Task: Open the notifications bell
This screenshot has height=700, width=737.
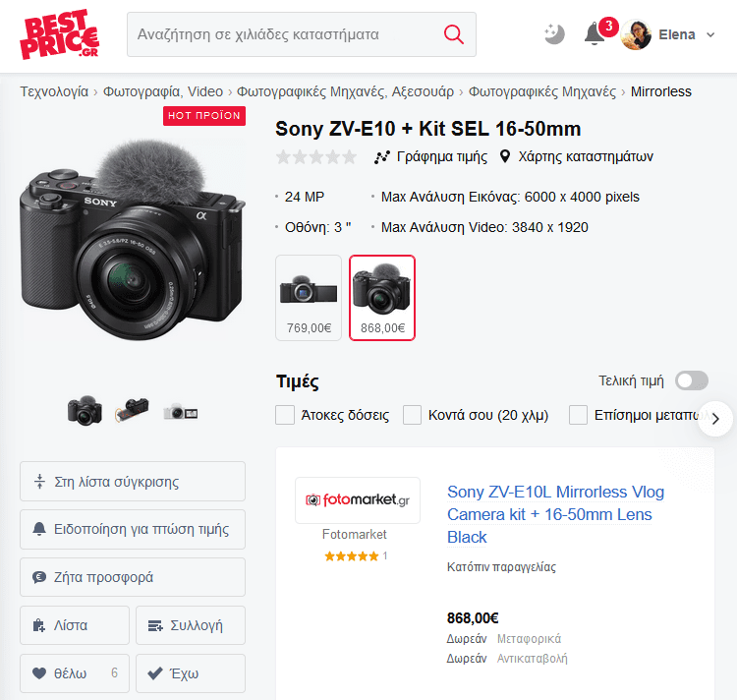Action: click(595, 33)
